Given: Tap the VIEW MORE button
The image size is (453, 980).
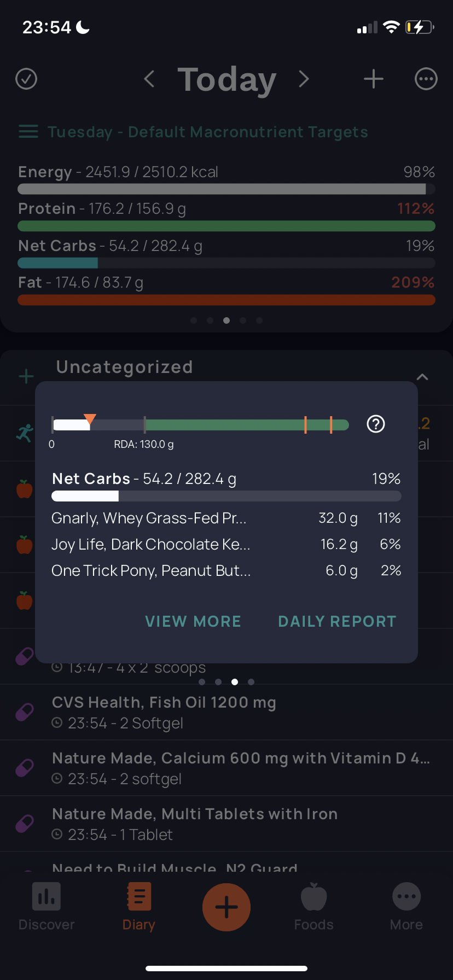Looking at the screenshot, I should [193, 621].
